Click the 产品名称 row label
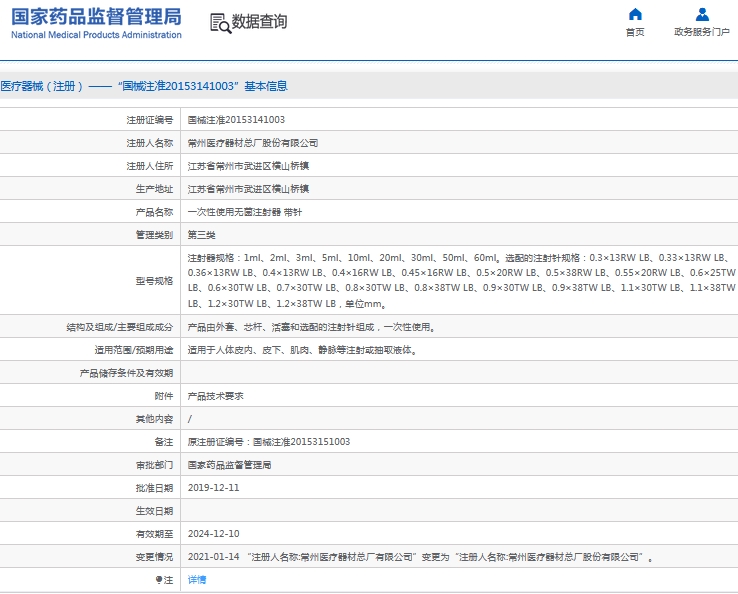Screen dimensions: 738x594 pos(154,212)
